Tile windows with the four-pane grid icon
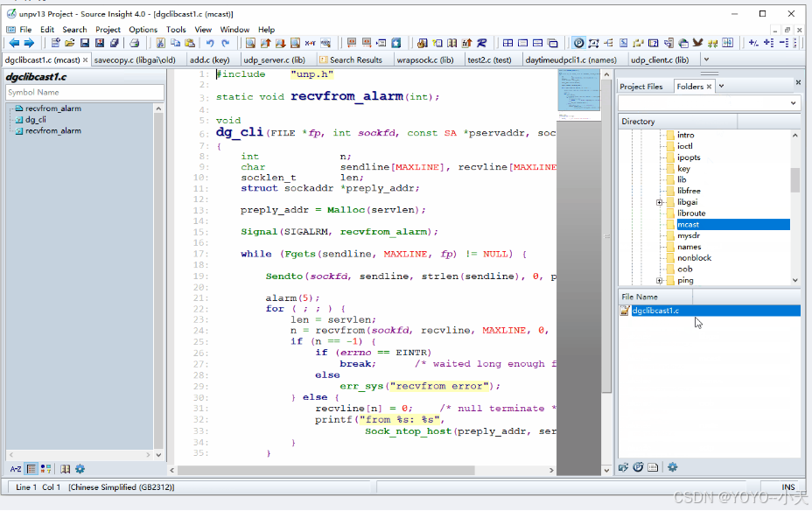The height and width of the screenshot is (511, 812). pos(507,43)
